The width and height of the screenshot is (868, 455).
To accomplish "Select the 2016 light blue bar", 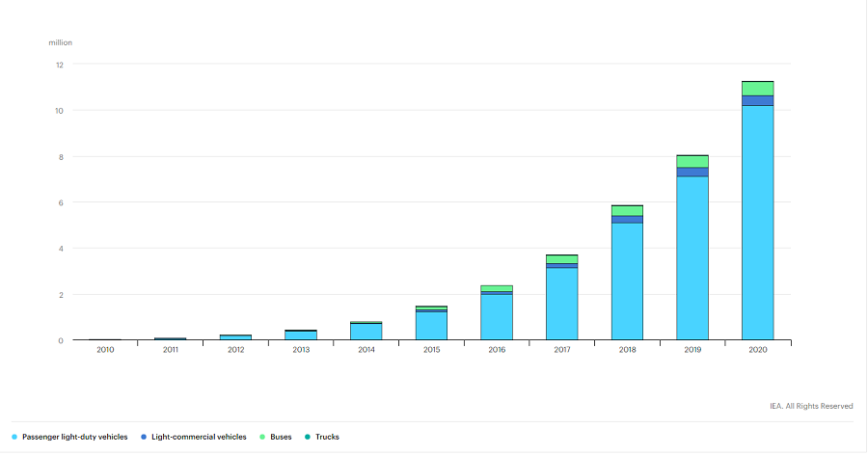I will pos(497,317).
